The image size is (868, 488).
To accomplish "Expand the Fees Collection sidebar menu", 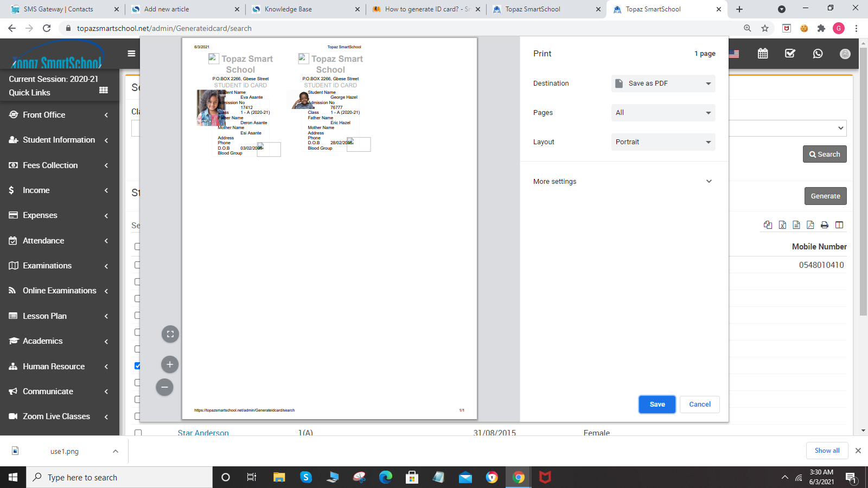I will [x=59, y=165].
